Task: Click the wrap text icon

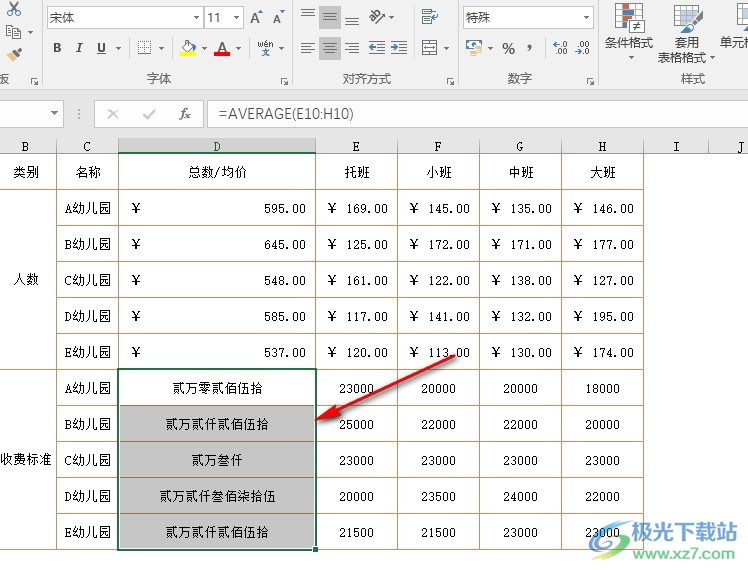Action: tap(429, 17)
